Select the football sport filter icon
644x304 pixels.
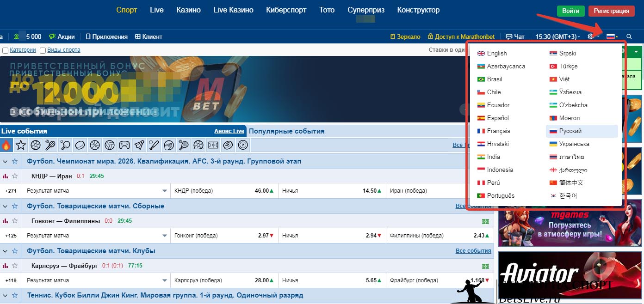35,145
